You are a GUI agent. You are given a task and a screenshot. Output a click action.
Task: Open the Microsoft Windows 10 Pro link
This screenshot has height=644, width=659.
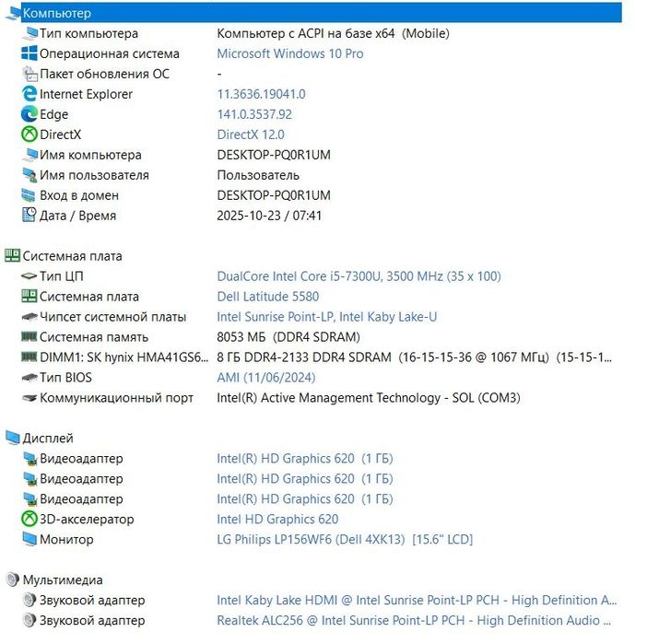[x=290, y=53]
